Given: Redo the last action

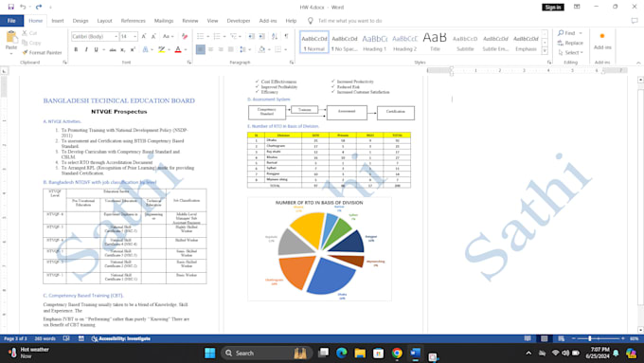Looking at the screenshot, I should (39, 7).
